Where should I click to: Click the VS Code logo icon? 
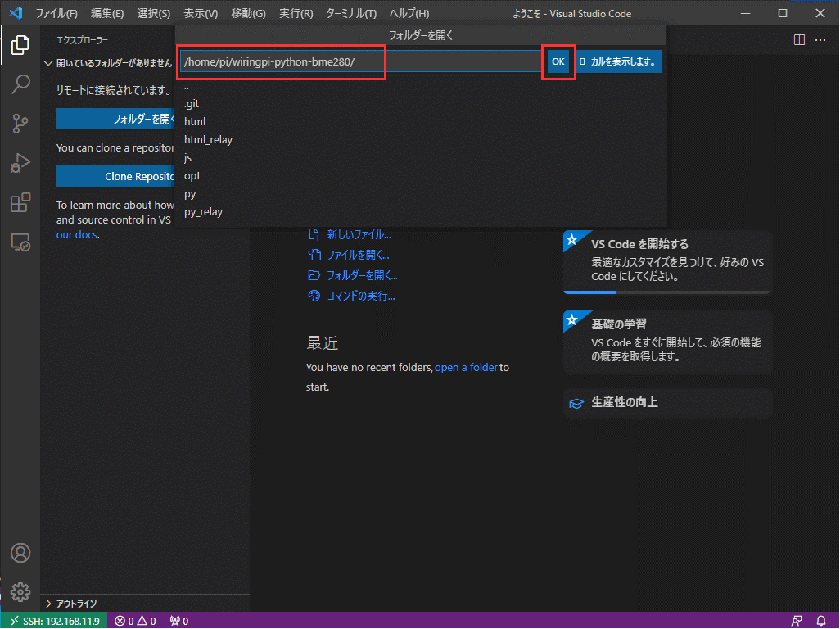pyautogui.click(x=16, y=13)
